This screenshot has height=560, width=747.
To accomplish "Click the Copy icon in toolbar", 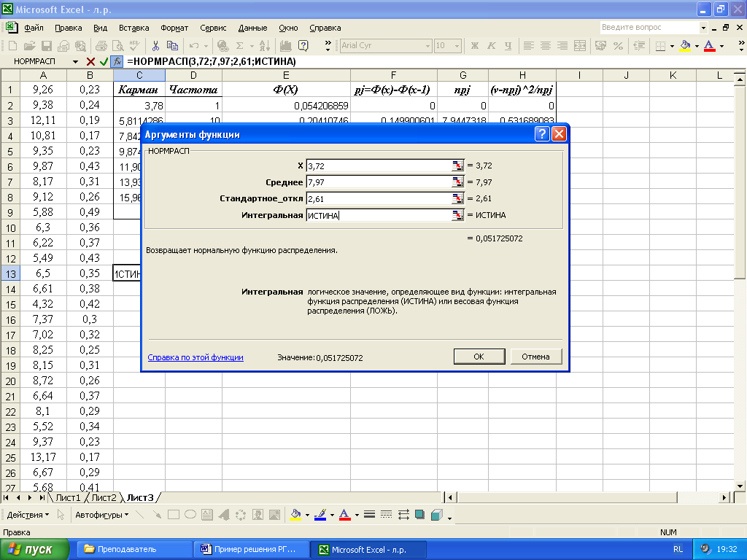I will click(172, 46).
